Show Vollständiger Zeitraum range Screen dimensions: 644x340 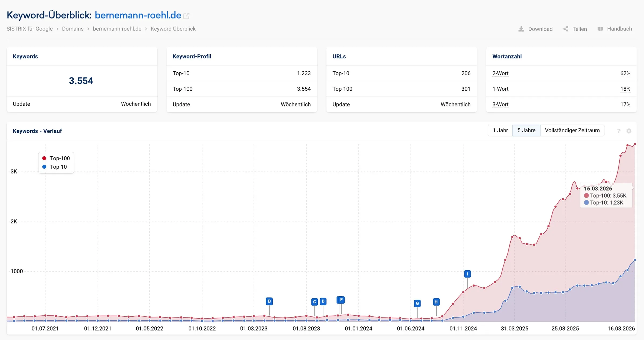tap(572, 130)
